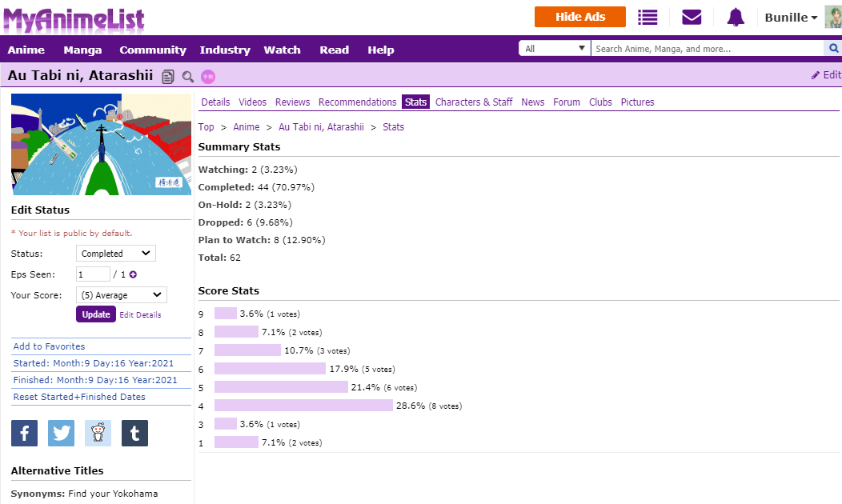This screenshot has height=504, width=842.
Task: Open the Status dropdown showing Completed
Action: (x=116, y=254)
